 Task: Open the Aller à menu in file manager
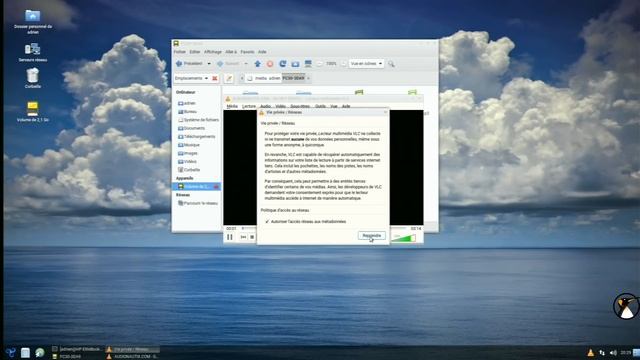click(x=231, y=52)
